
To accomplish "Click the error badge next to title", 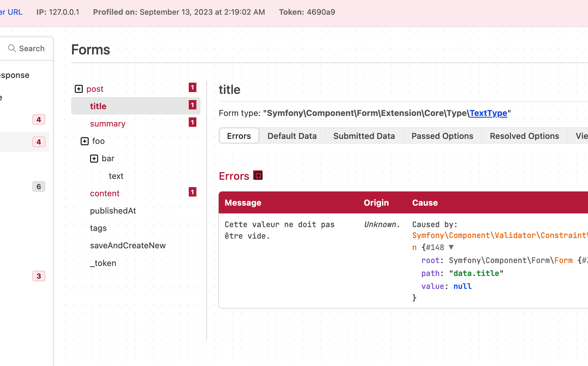I will click(x=193, y=105).
